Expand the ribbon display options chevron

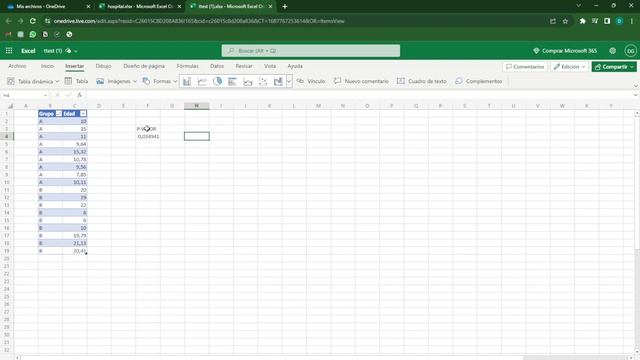click(x=636, y=86)
